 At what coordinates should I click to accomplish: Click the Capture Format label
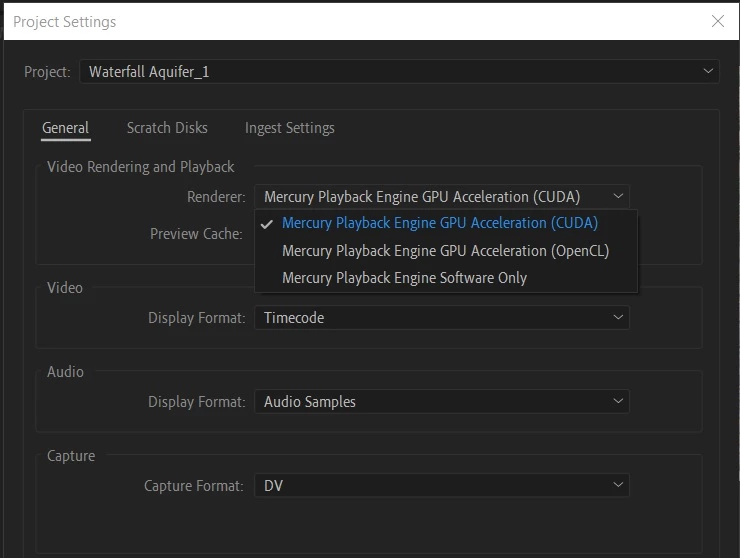click(x=194, y=486)
